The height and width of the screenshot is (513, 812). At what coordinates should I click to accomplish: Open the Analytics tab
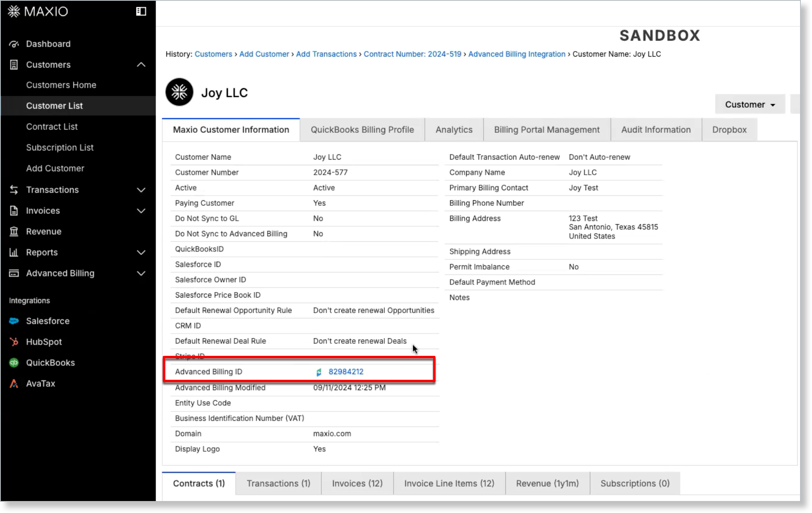click(x=454, y=130)
